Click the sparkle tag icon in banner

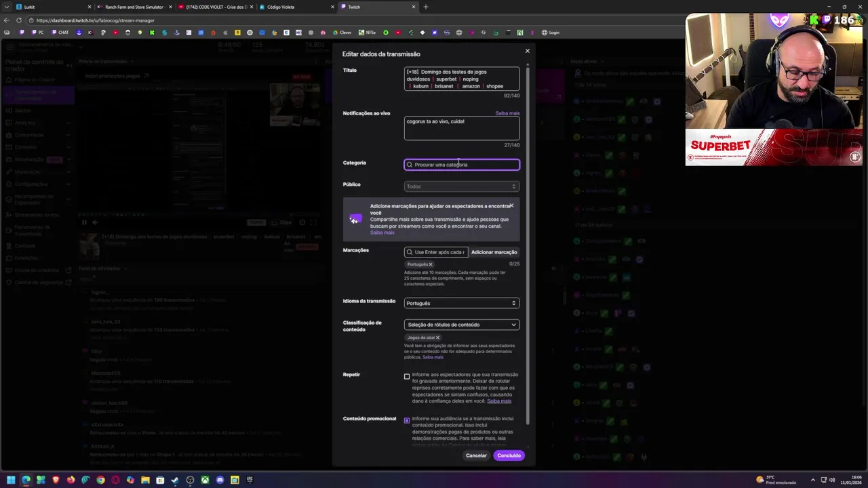[355, 219]
